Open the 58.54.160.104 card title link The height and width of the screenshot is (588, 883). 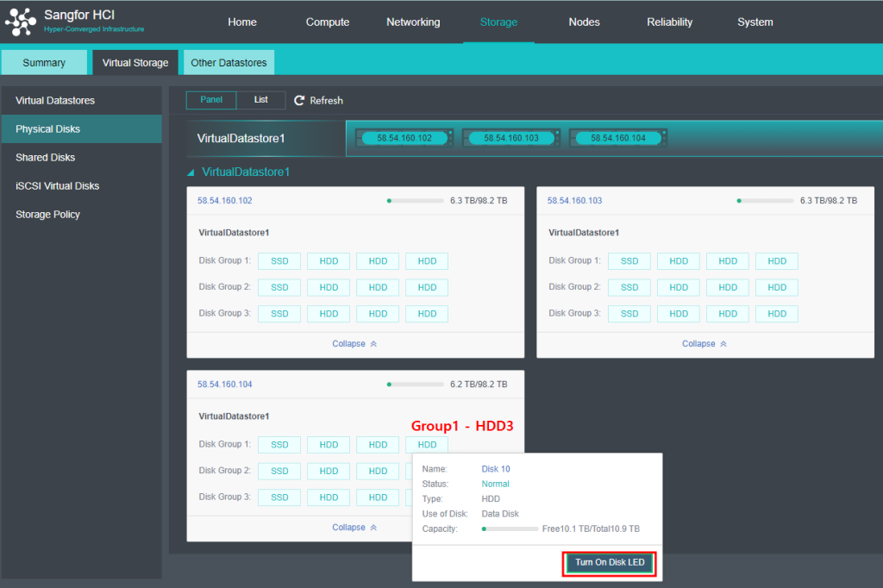click(225, 385)
